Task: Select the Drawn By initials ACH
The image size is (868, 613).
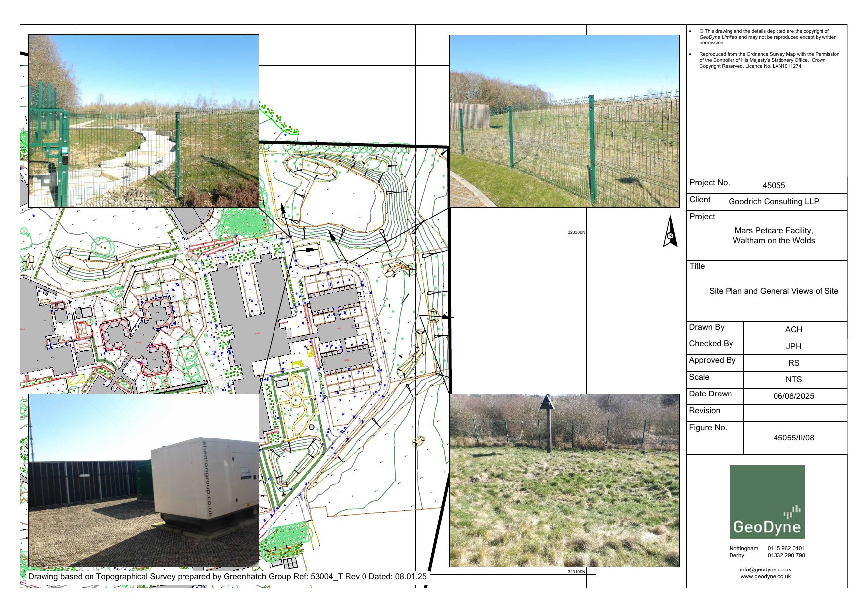Action: coord(793,329)
